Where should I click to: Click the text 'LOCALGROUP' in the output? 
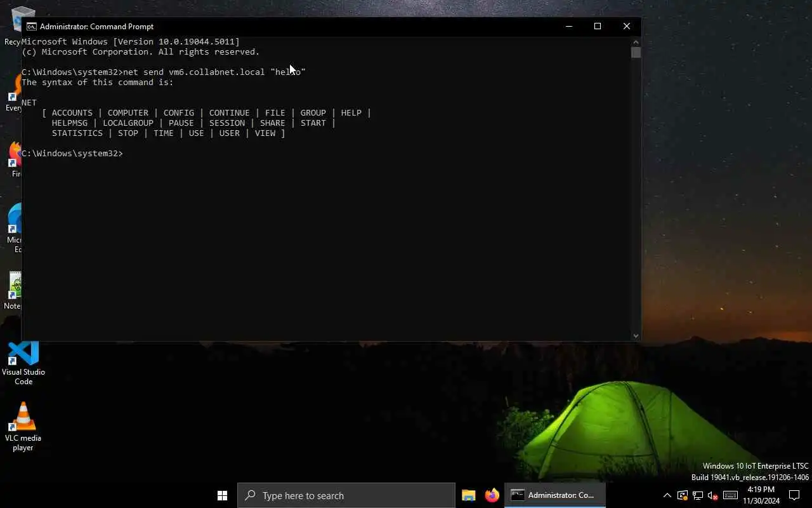[128, 123]
